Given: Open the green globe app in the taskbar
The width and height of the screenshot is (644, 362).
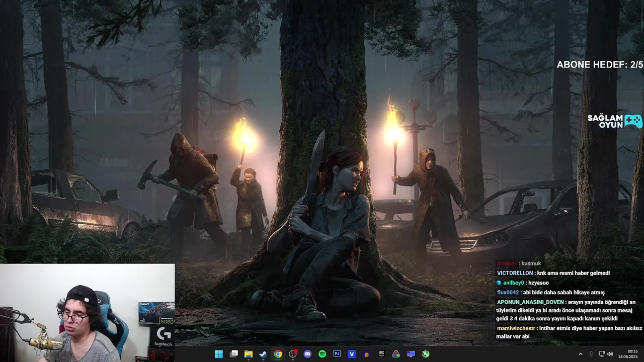Looking at the screenshot, I should pos(426,354).
